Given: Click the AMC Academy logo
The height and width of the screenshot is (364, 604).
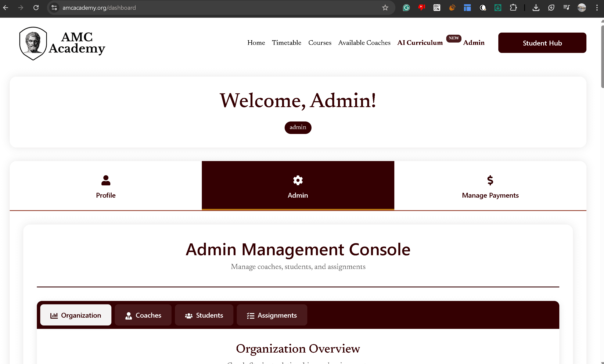Looking at the screenshot, I should point(62,43).
